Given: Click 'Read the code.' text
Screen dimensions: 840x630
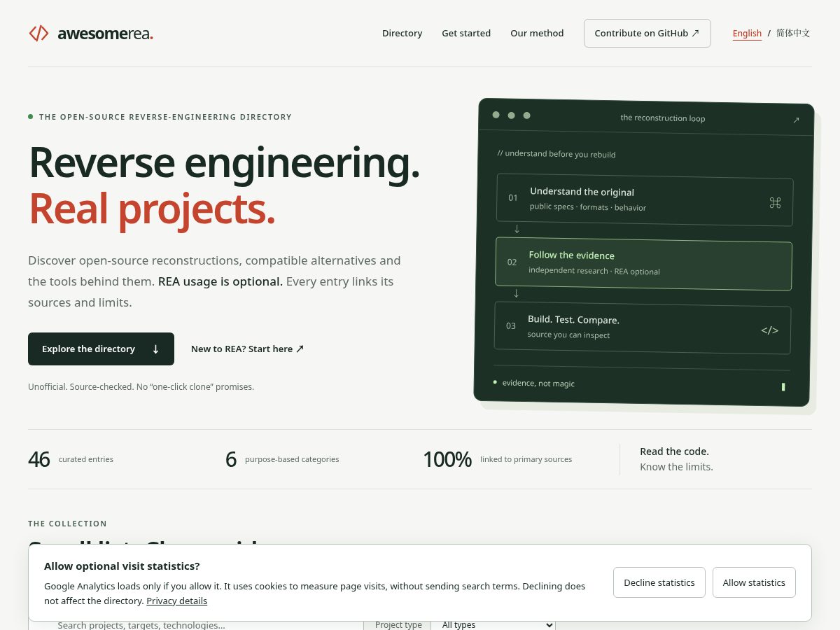Looking at the screenshot, I should 674,451.
